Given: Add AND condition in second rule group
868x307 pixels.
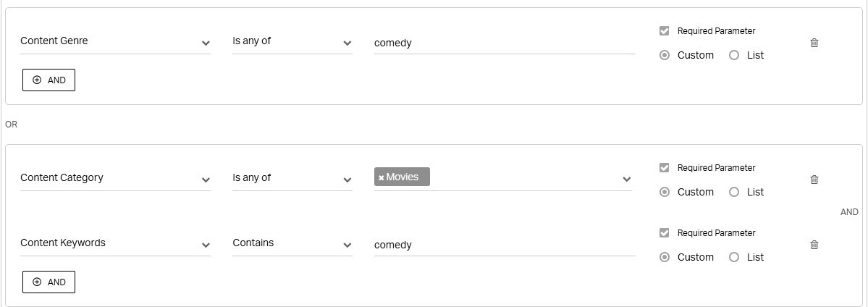Looking at the screenshot, I should pos(49,282).
